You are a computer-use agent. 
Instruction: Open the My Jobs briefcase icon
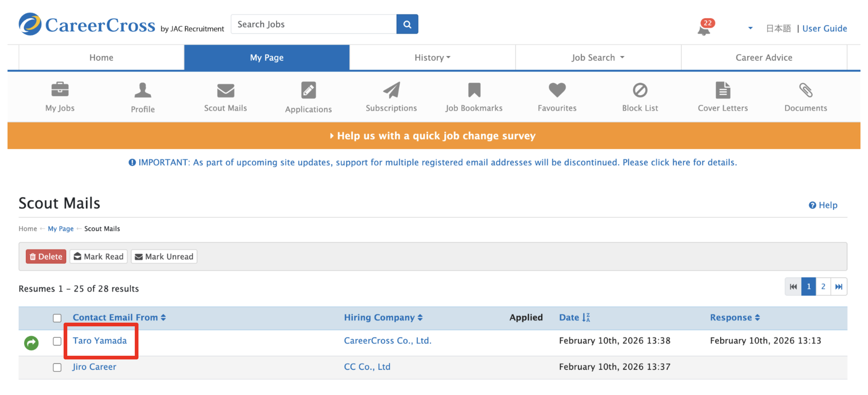(60, 90)
